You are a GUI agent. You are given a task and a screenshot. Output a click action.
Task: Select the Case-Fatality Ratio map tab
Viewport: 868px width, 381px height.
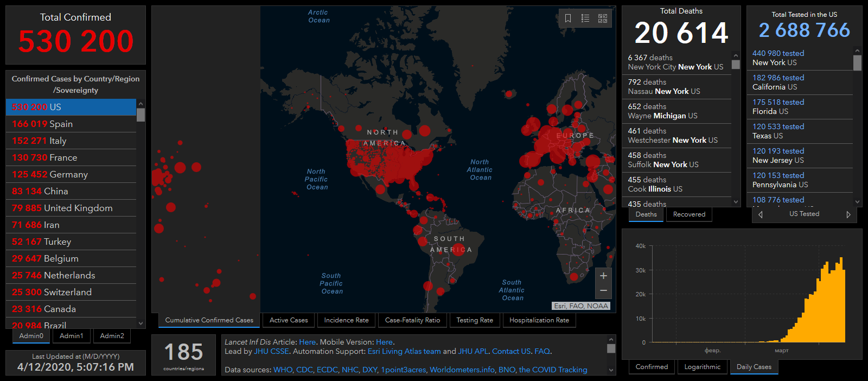412,320
